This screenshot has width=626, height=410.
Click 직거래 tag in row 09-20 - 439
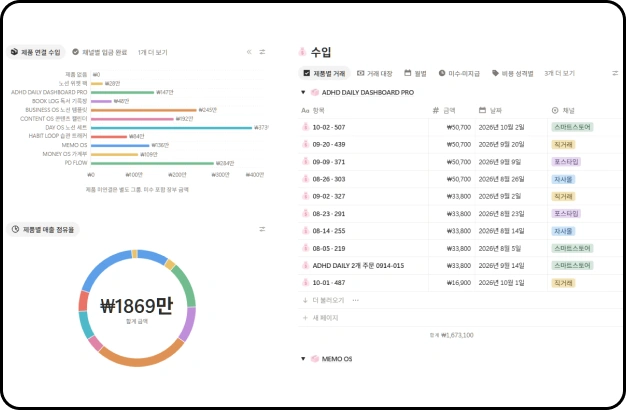[x=563, y=145]
